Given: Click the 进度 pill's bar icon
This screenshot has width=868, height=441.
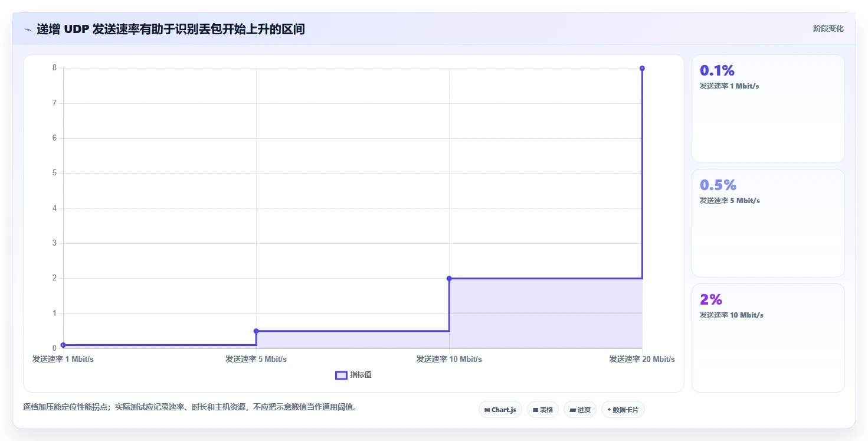Looking at the screenshot, I should (x=572, y=410).
